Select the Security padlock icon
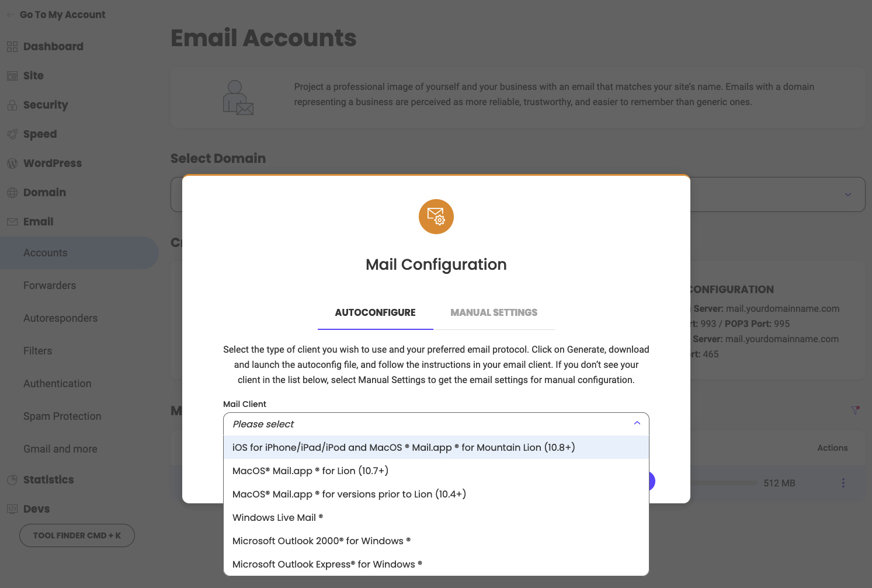 point(12,105)
